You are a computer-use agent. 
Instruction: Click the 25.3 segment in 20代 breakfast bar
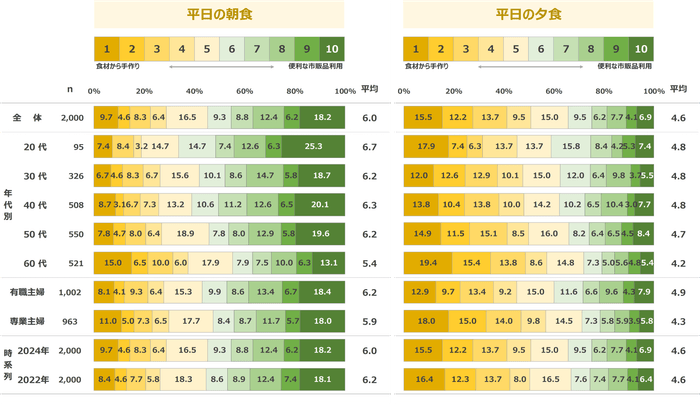tap(314, 147)
